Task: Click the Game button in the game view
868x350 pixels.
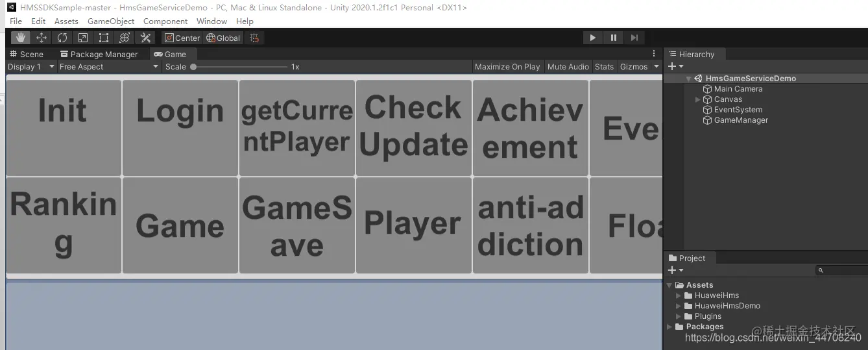Action: [x=180, y=225]
